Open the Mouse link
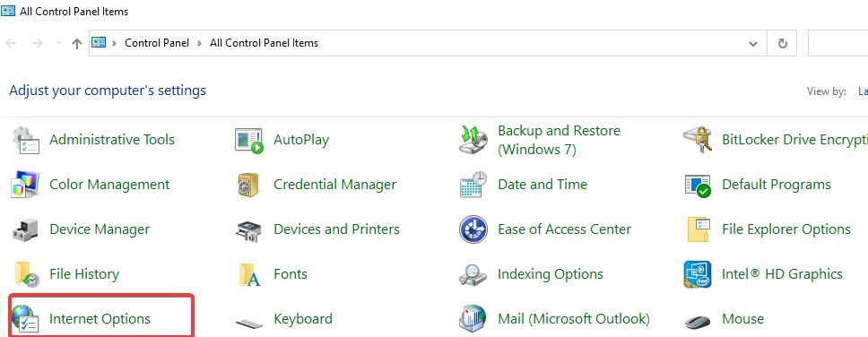This screenshot has width=868, height=337. [742, 319]
